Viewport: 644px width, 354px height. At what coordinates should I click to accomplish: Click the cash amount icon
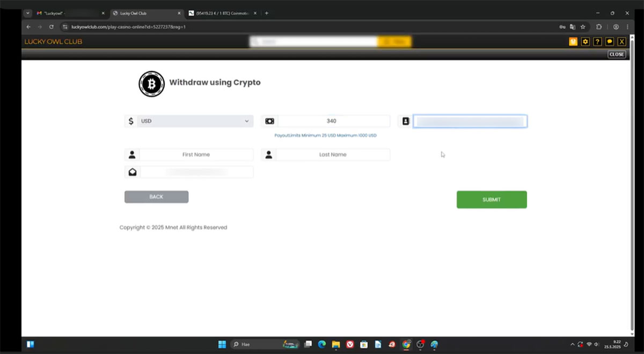point(269,121)
